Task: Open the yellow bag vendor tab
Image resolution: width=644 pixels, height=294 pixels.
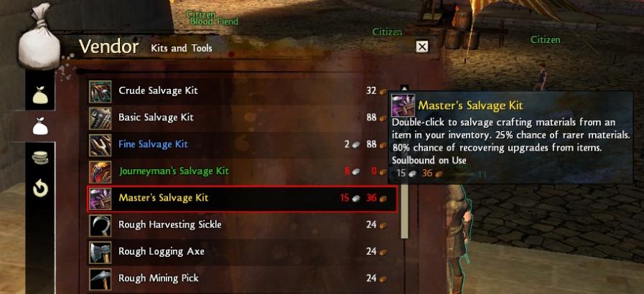Action: click(40, 95)
